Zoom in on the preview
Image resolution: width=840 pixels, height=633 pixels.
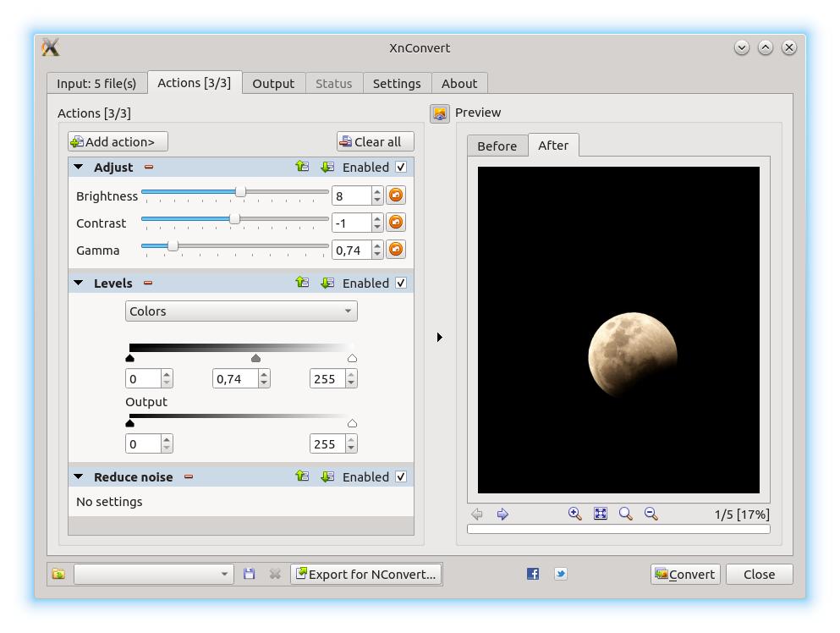575,514
